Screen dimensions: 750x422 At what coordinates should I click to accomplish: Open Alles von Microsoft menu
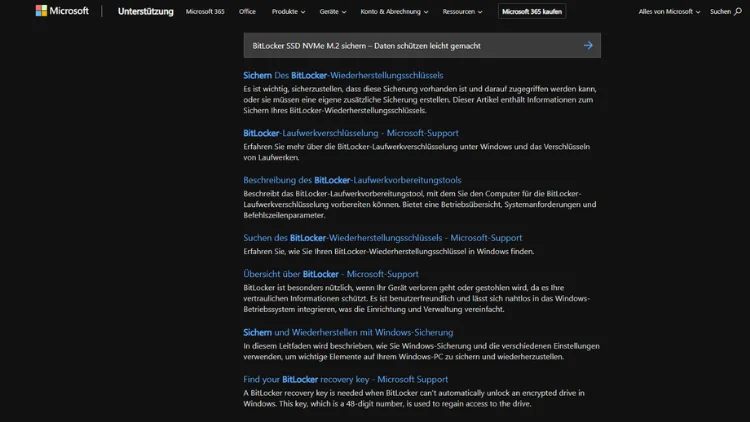pyautogui.click(x=670, y=12)
